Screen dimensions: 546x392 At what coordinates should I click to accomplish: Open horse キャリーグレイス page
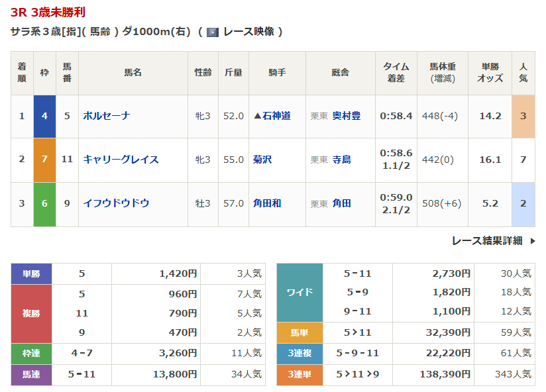coord(121,160)
